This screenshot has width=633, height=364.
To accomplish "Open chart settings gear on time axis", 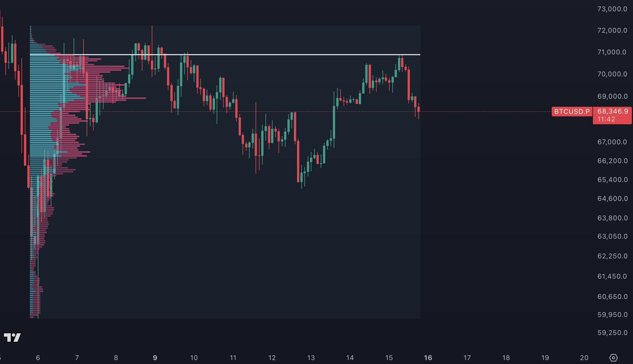I will 613,358.
